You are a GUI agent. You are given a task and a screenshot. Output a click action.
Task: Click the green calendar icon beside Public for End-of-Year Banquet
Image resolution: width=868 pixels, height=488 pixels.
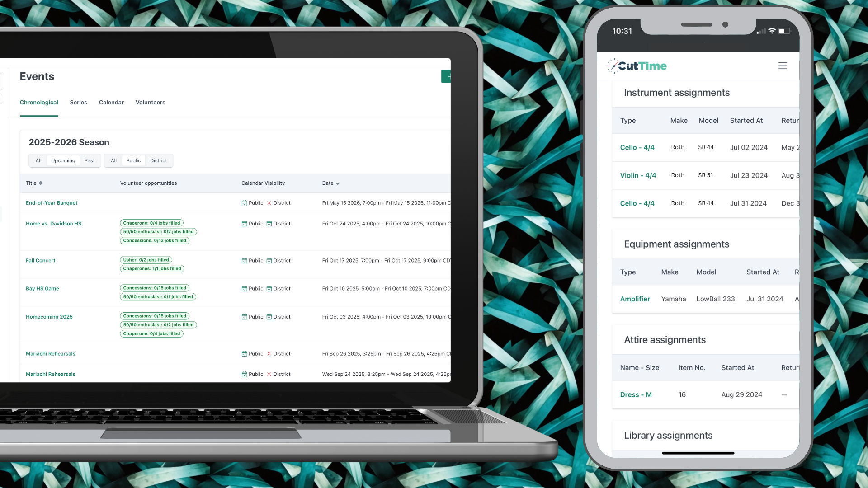tap(245, 203)
